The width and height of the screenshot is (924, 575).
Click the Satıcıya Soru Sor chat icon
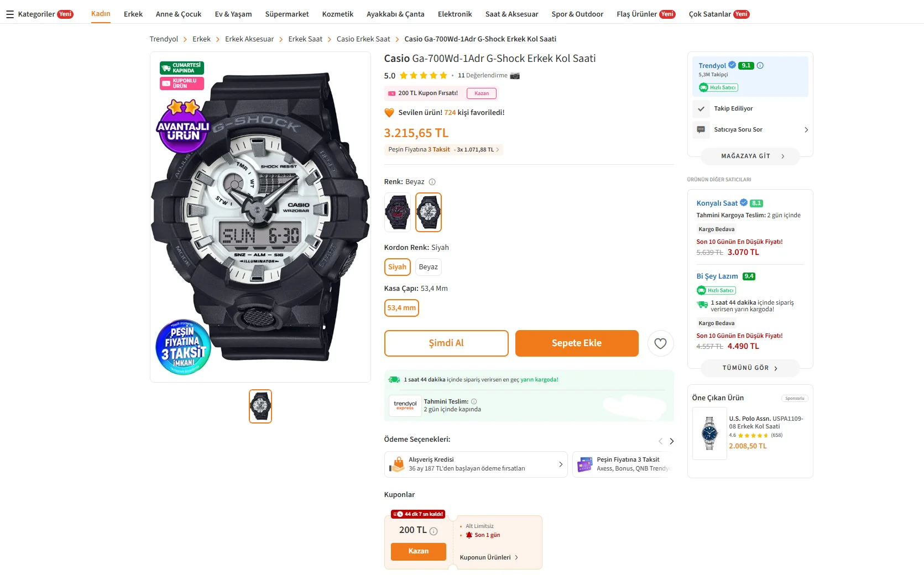[x=701, y=129]
